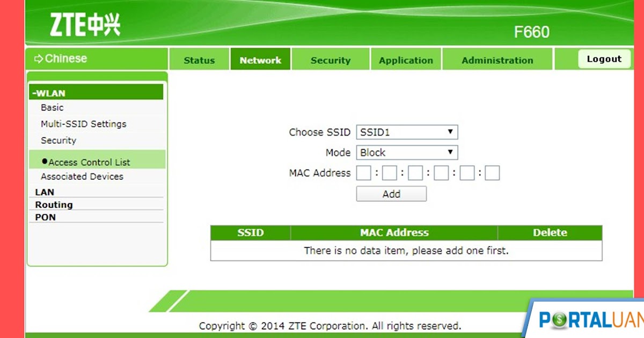Click the third MAC Address octet field

coord(415,173)
